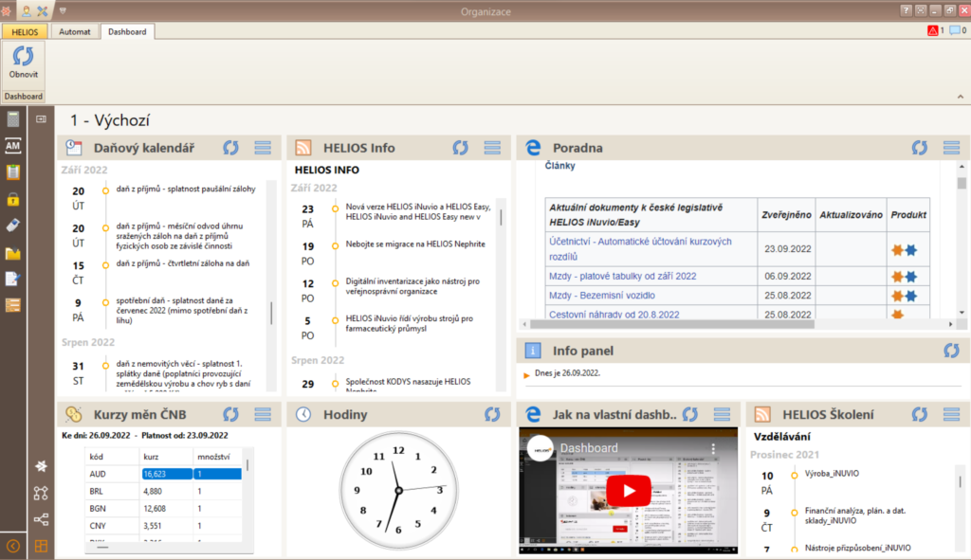Screen dimensions: 971x560
Task: Click the padlock icon in the left sidebar
Action: 13,199
